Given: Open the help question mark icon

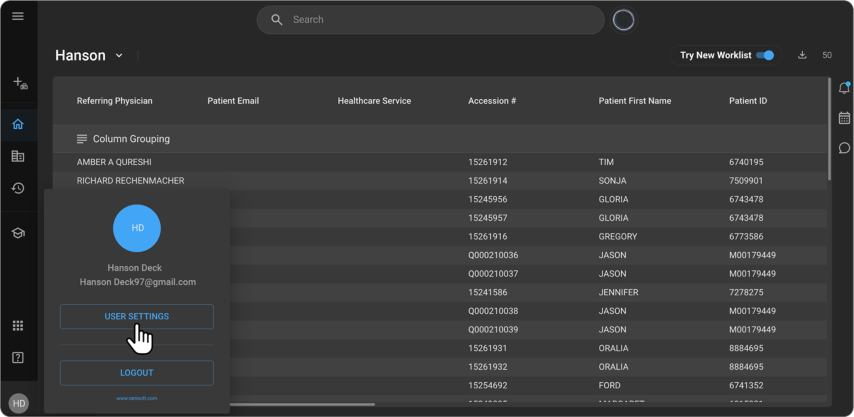Looking at the screenshot, I should coord(18,358).
